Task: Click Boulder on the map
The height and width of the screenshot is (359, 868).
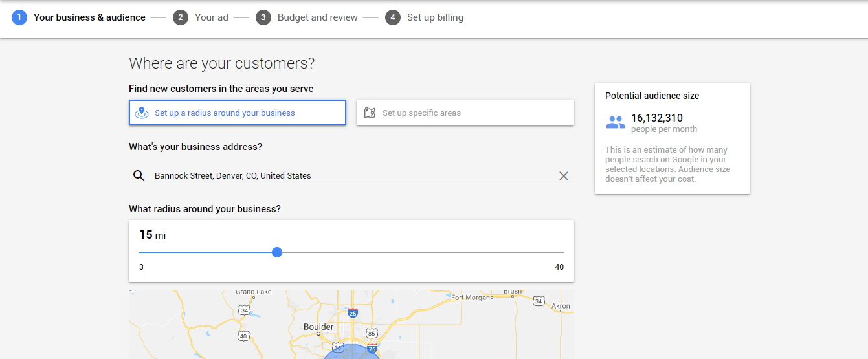Action: pos(318,327)
